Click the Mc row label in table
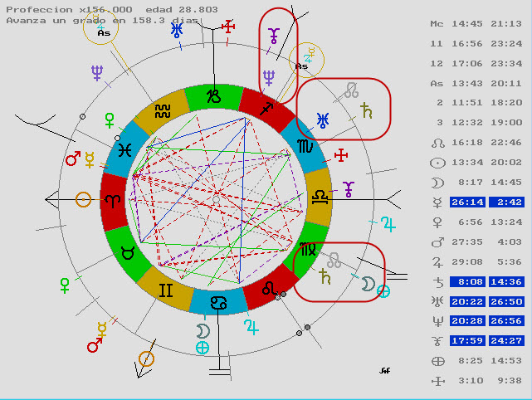532x400 pixels. point(437,23)
